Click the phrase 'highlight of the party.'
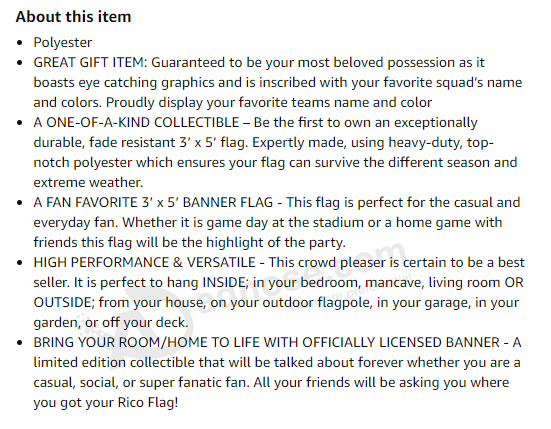Viewport: 551px width, 429px height. (276, 242)
